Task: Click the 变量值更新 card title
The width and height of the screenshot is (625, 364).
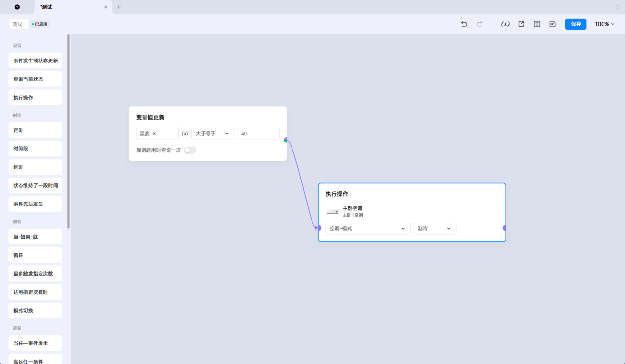Action: pos(150,117)
